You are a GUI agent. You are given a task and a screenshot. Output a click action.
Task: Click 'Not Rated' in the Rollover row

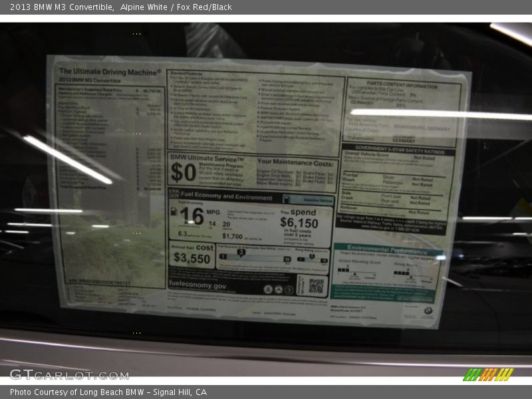[x=419, y=212]
